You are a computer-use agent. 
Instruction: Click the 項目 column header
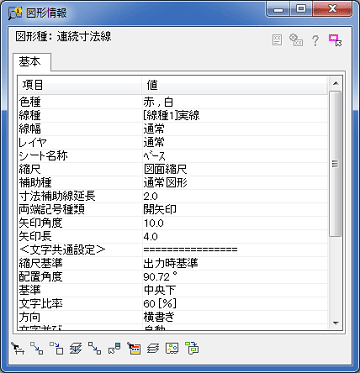79,86
